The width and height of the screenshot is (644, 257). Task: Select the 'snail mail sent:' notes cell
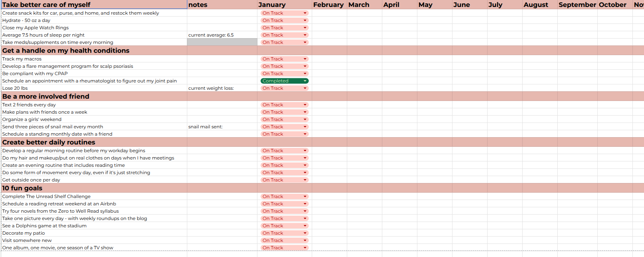[222, 127]
